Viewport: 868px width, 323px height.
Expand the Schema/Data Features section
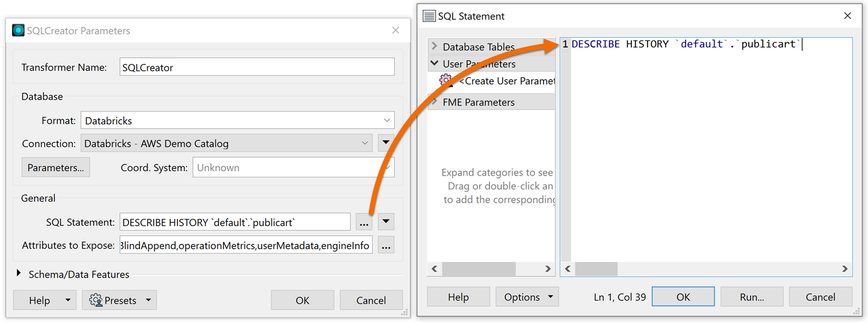(x=19, y=274)
